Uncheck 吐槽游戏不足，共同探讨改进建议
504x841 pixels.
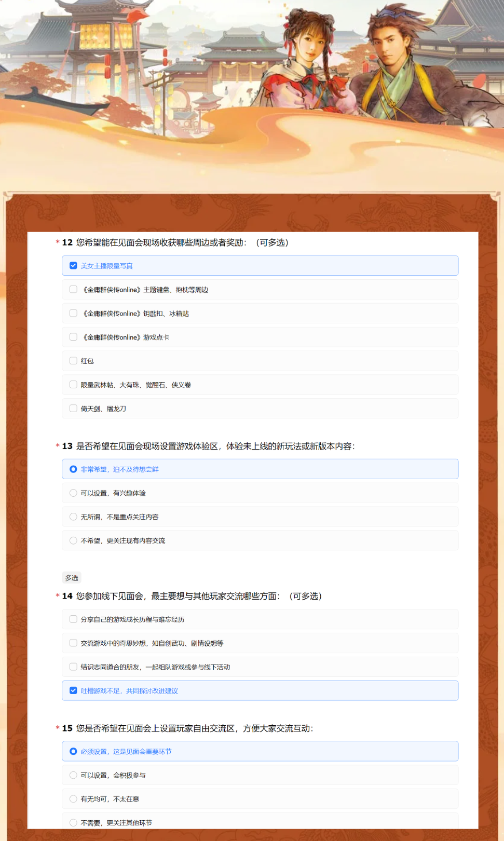(260, 691)
